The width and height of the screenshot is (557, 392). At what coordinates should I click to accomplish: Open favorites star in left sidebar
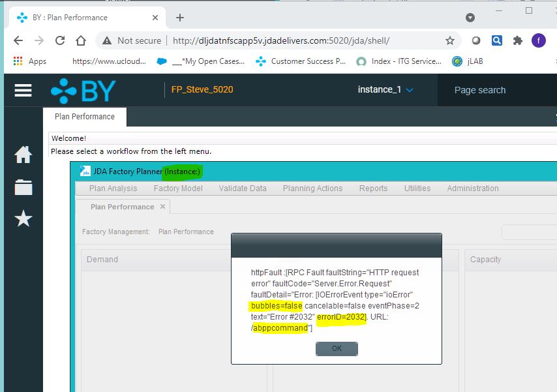[x=23, y=219]
